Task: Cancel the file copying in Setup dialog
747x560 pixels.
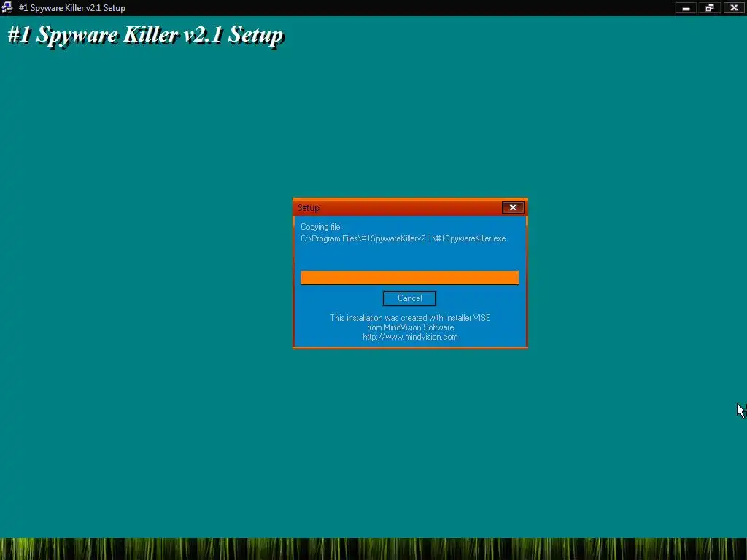Action: click(409, 298)
